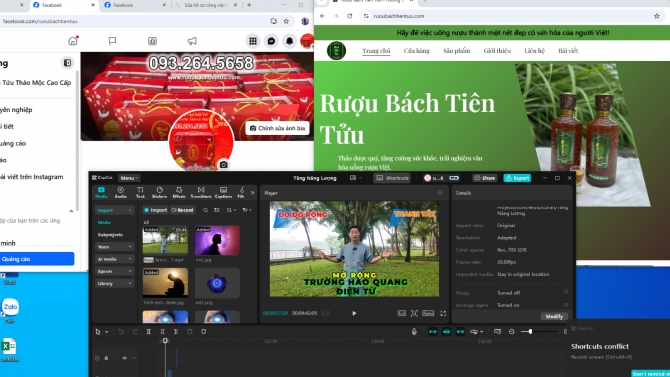Expand the Library section in CapCut

point(114,283)
